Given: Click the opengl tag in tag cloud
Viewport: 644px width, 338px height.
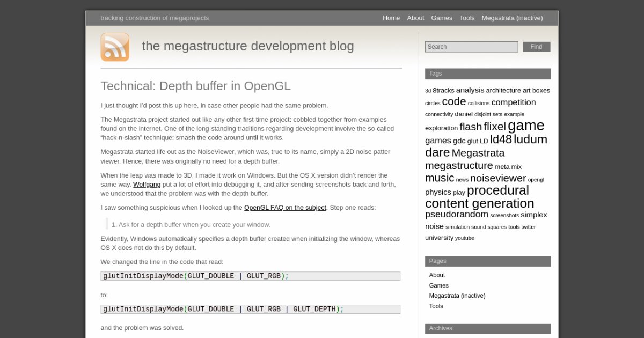Looking at the screenshot, I should tap(536, 180).
